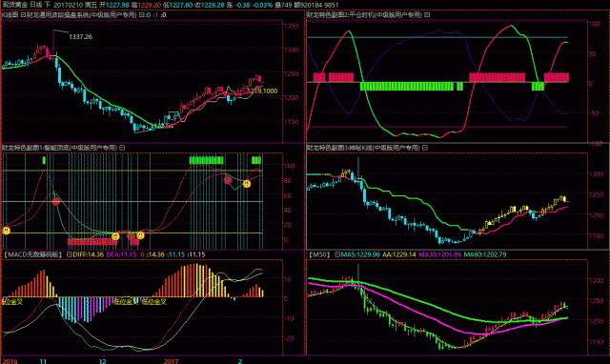
Task: Click the 12 month marker on time axis
Action: (102, 361)
